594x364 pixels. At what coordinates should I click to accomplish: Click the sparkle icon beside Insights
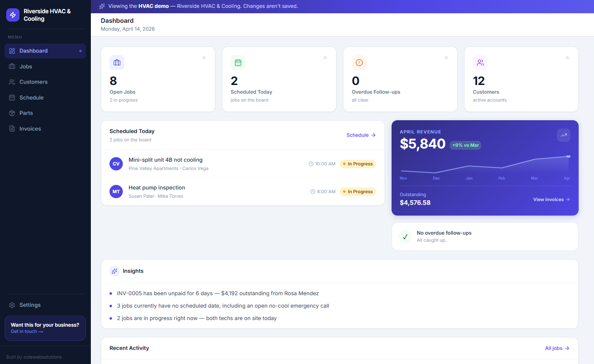[114, 271]
